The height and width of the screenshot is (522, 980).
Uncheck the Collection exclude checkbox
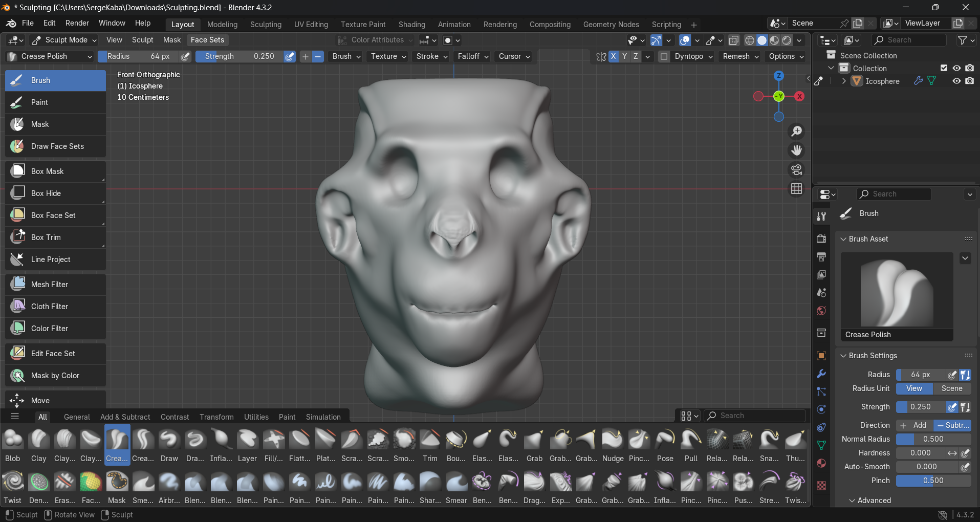944,68
